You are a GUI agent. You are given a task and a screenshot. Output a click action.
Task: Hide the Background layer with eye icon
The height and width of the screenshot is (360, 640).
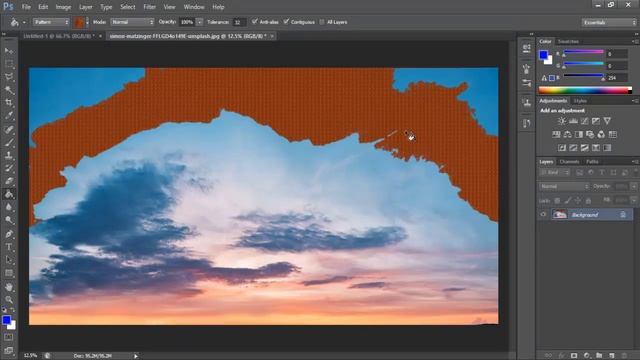[543, 214]
